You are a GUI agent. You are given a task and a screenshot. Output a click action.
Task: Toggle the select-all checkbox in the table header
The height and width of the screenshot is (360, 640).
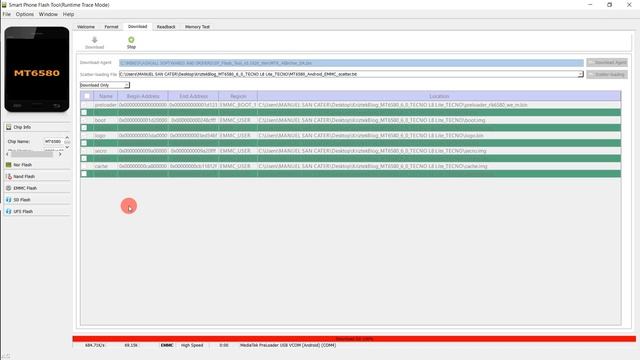tap(87, 96)
